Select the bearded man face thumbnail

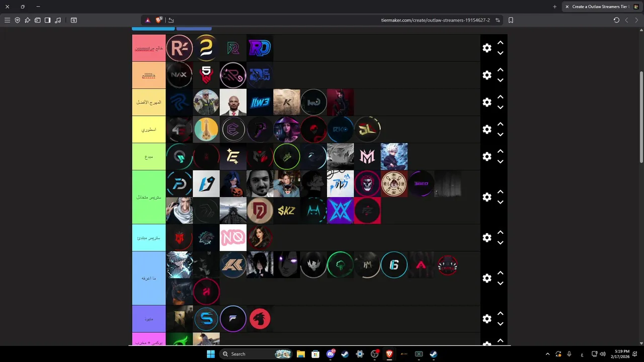[x=260, y=184]
